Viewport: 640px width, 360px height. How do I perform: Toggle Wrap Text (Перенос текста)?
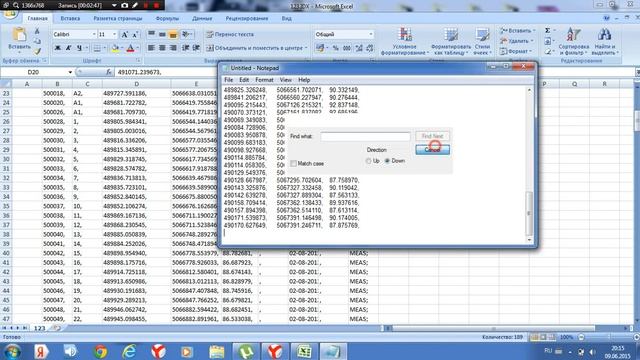pos(230,34)
